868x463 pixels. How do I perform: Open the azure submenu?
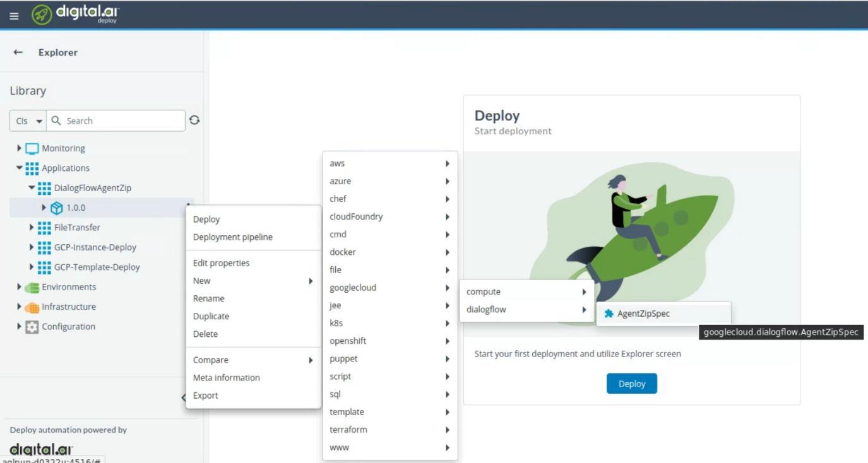click(389, 181)
